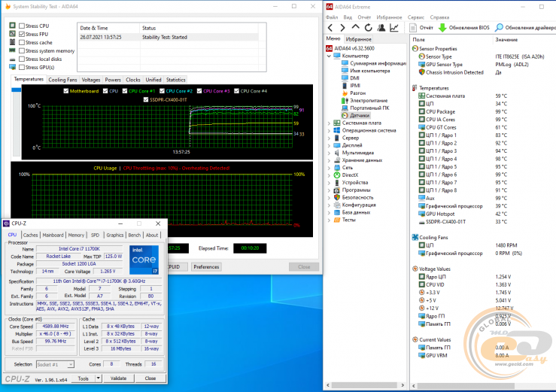The height and width of the screenshot is (392, 556).
Task: Open the CPU-Z Memory tab
Action: (x=76, y=235)
